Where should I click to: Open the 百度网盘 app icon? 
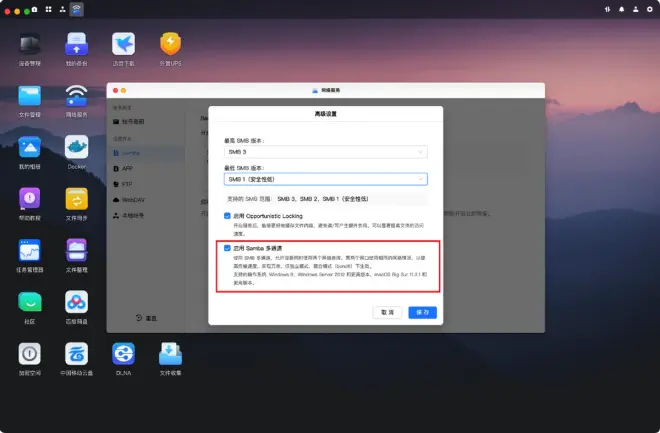76,303
